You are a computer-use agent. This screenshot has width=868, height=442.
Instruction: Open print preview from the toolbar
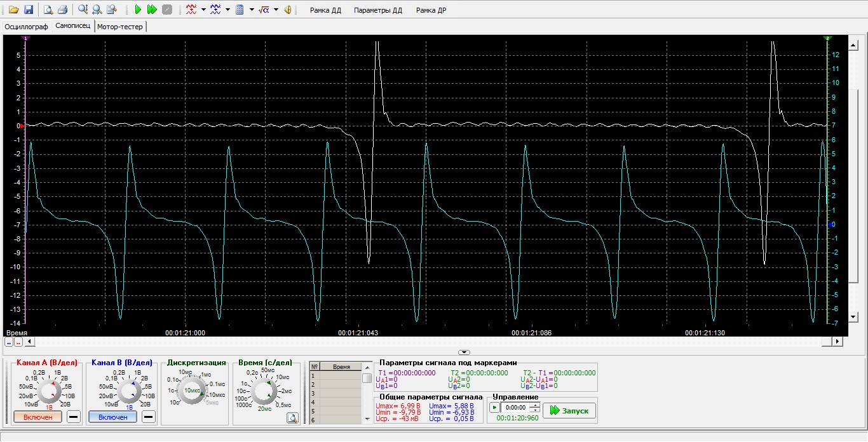(48, 10)
